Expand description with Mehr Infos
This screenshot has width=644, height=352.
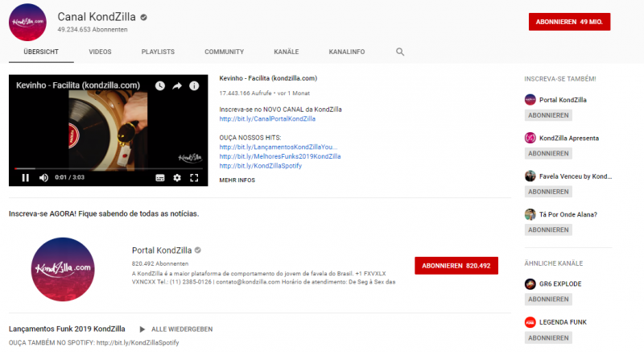237,180
